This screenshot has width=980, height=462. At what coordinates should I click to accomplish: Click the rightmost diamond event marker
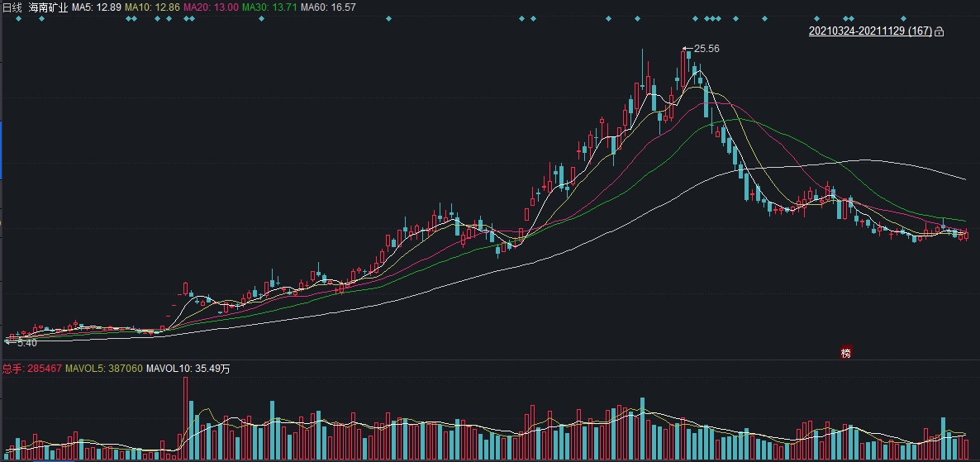(903, 19)
